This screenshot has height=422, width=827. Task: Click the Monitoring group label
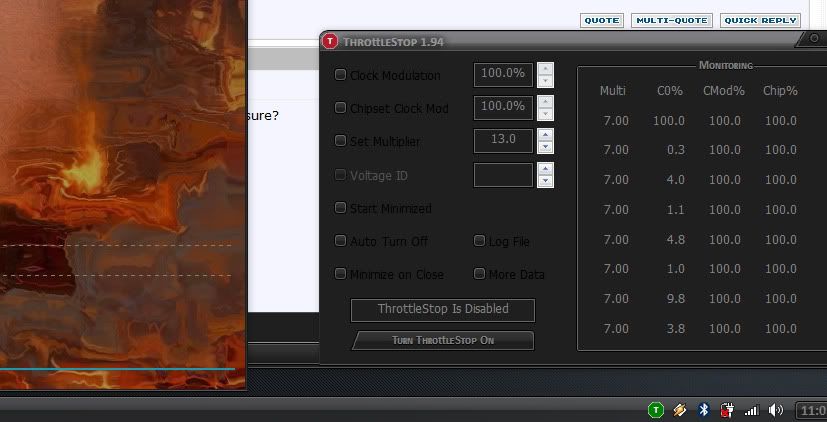[726, 65]
